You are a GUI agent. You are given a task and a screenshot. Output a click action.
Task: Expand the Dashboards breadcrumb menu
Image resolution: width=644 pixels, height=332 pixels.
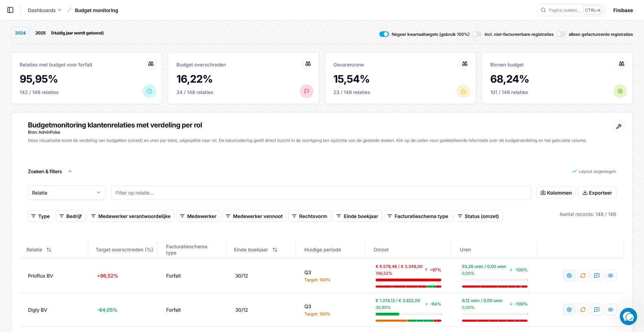tap(44, 10)
